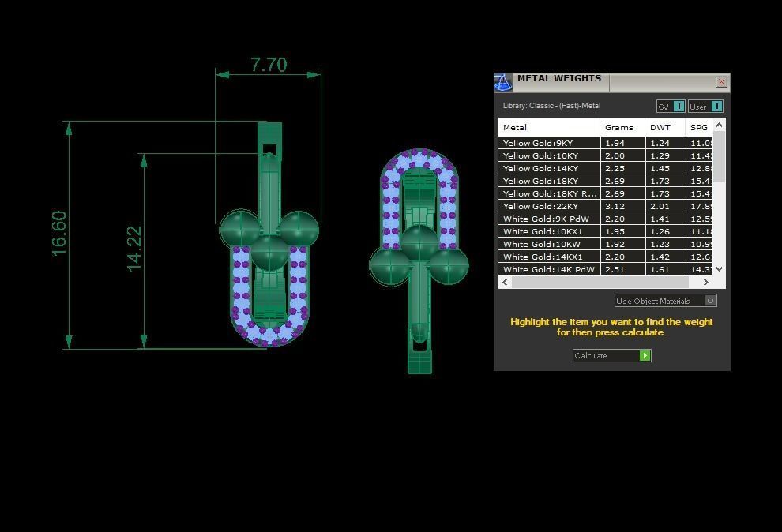Click the 7.70 width dimension text
The height and width of the screenshot is (532, 782).
click(x=269, y=65)
